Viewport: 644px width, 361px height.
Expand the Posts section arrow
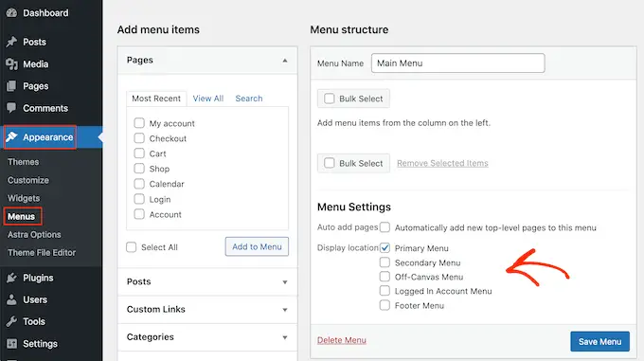(285, 282)
